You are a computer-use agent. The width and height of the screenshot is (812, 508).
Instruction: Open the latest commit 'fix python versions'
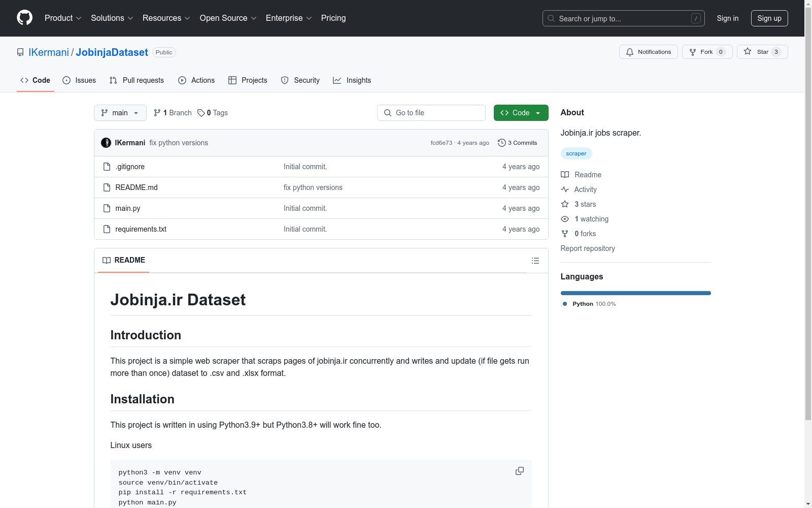click(179, 143)
